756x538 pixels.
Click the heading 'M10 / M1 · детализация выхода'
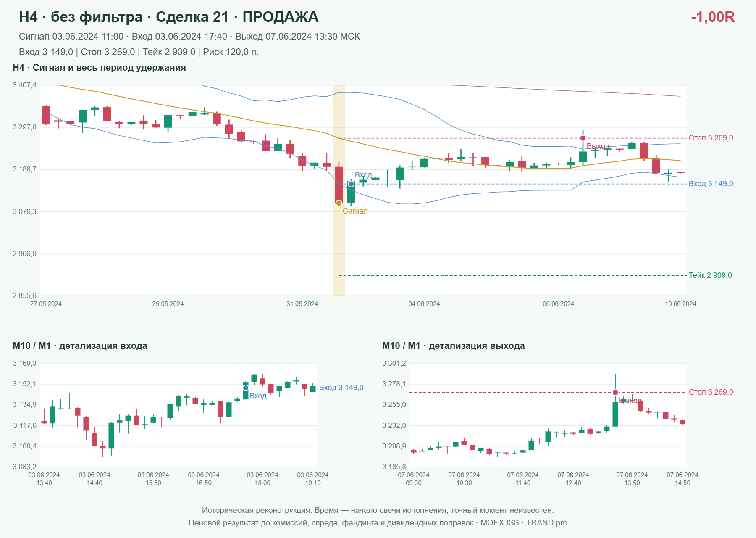click(x=454, y=346)
